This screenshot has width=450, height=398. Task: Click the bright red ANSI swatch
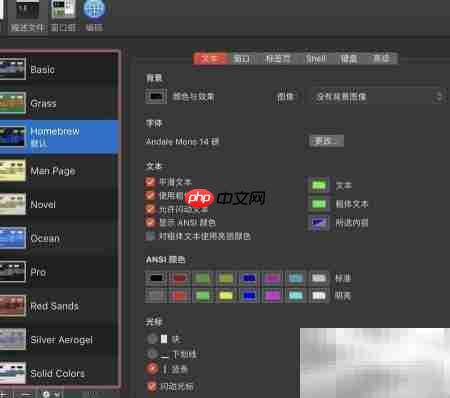pyautogui.click(x=180, y=296)
